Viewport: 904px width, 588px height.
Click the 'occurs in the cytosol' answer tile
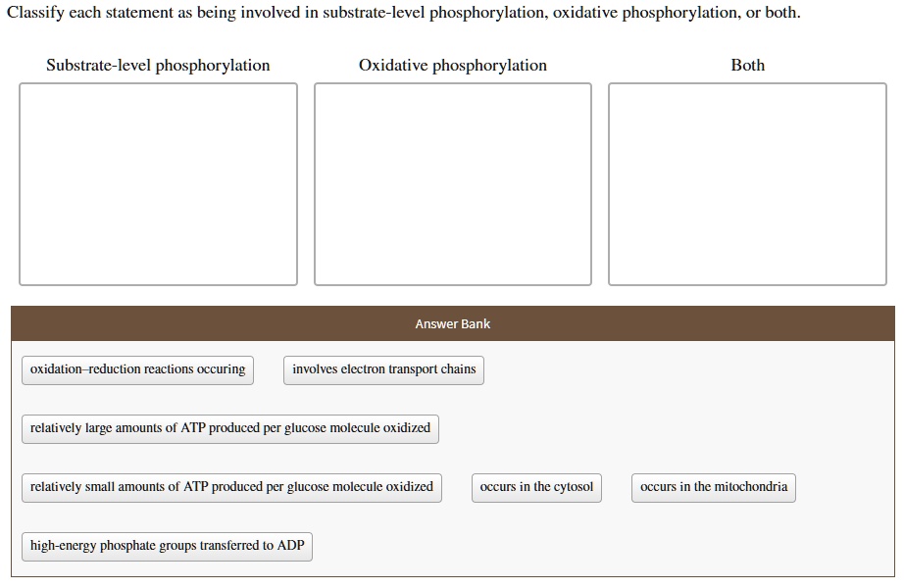click(x=536, y=487)
